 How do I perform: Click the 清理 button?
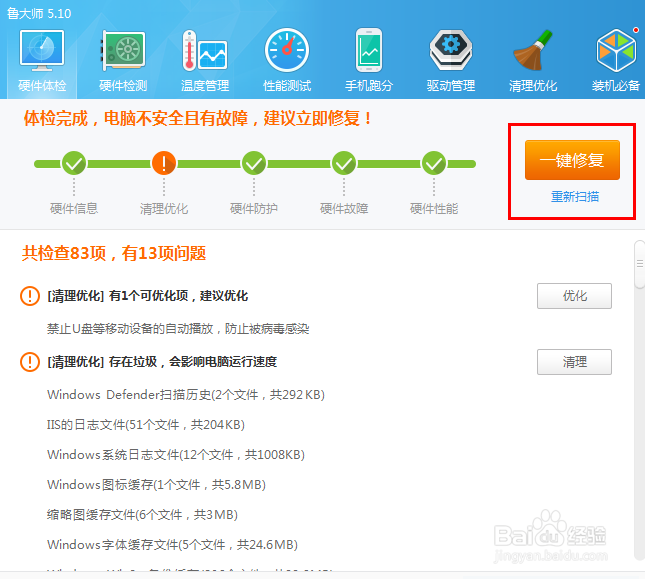pos(574,362)
